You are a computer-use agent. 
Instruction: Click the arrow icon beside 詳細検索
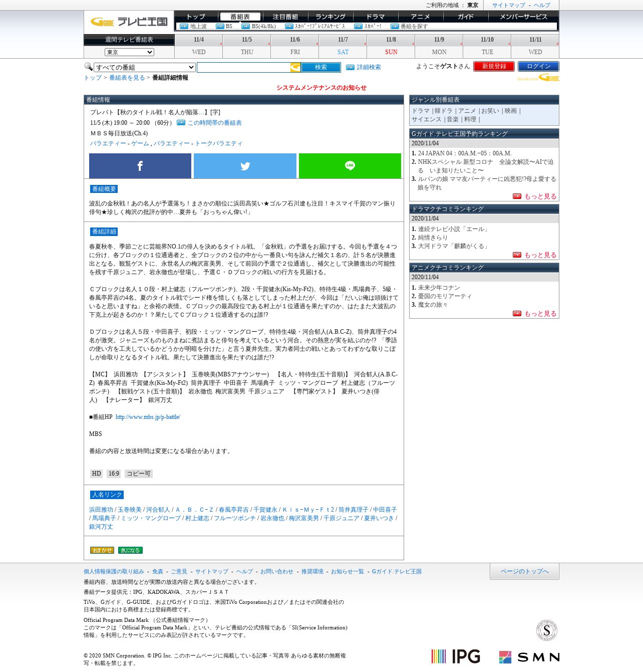tap(350, 67)
